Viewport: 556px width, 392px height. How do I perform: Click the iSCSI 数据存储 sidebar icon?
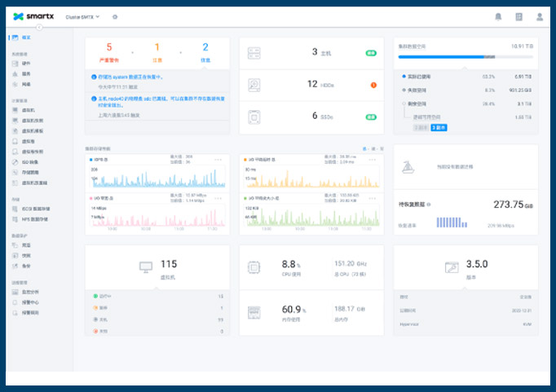[15, 209]
